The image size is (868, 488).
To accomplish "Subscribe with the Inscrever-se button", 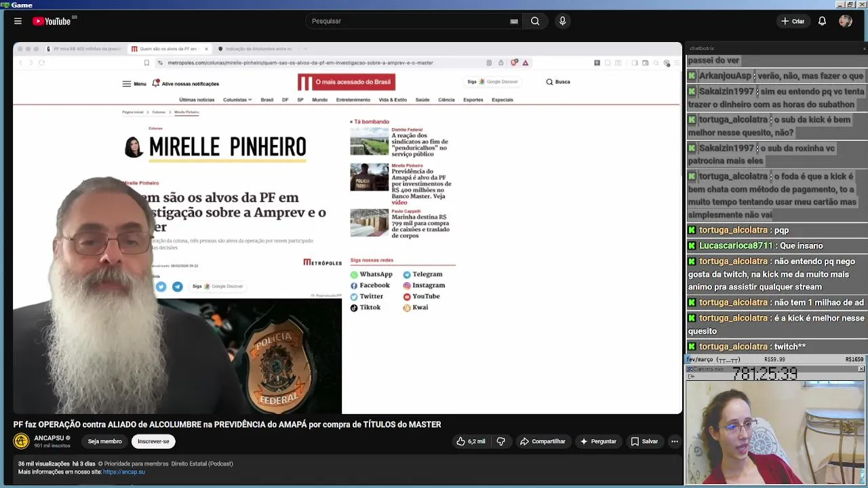I will [x=153, y=441].
